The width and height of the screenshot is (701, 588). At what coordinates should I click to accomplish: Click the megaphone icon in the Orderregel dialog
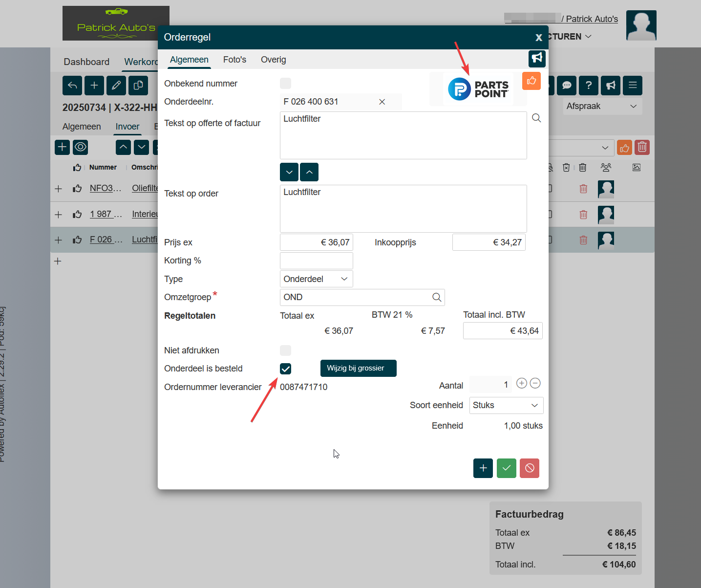(x=537, y=58)
